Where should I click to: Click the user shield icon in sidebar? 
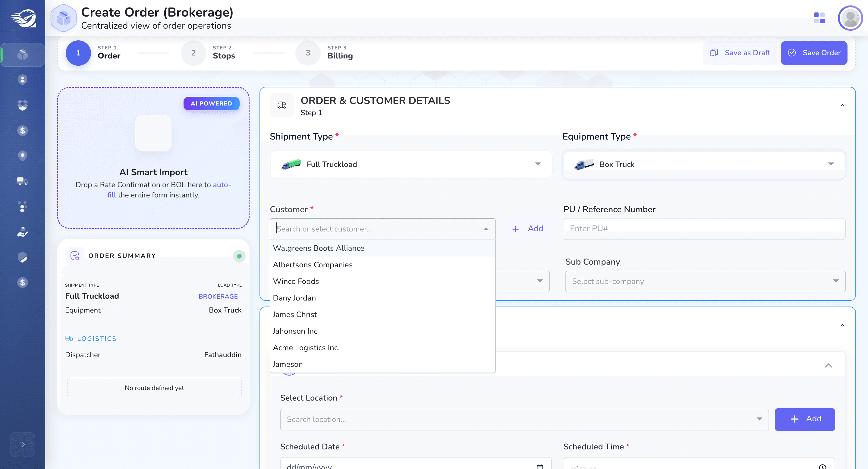coord(23,80)
